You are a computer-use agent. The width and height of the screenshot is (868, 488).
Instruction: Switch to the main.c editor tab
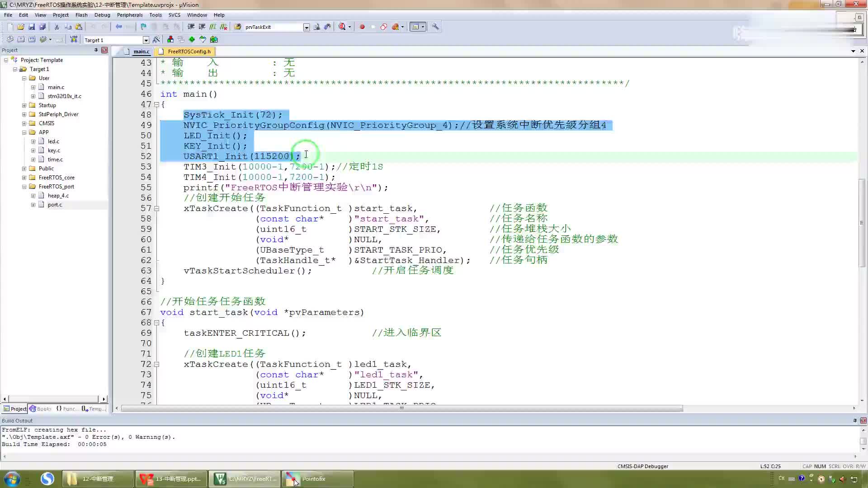tap(137, 52)
